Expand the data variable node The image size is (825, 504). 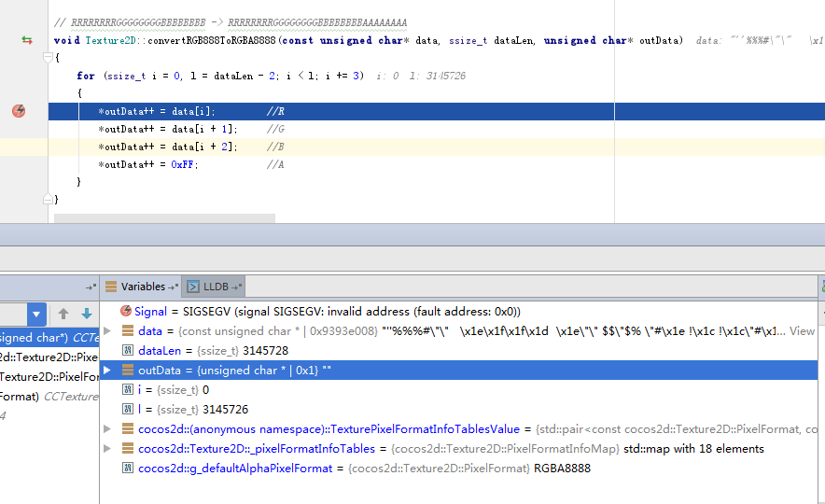pyautogui.click(x=107, y=331)
